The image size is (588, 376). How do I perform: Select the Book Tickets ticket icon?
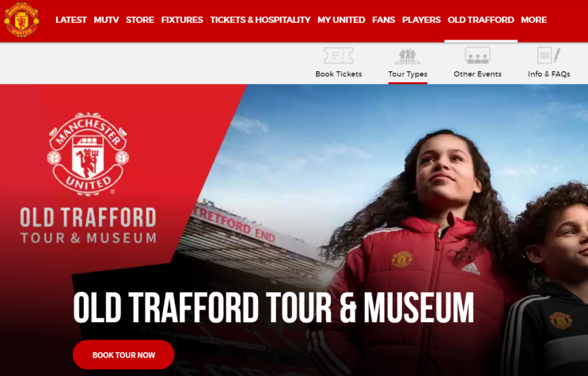[338, 55]
